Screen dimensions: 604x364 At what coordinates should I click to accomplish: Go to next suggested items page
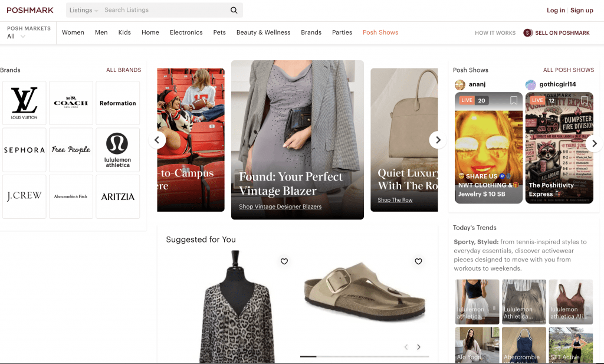coord(419,347)
